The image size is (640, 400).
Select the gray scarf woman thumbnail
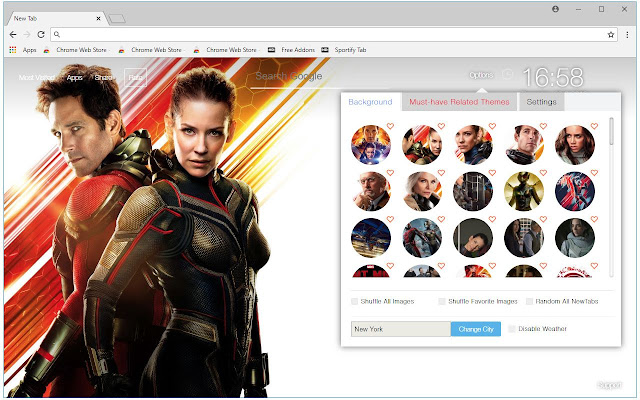coord(575,238)
